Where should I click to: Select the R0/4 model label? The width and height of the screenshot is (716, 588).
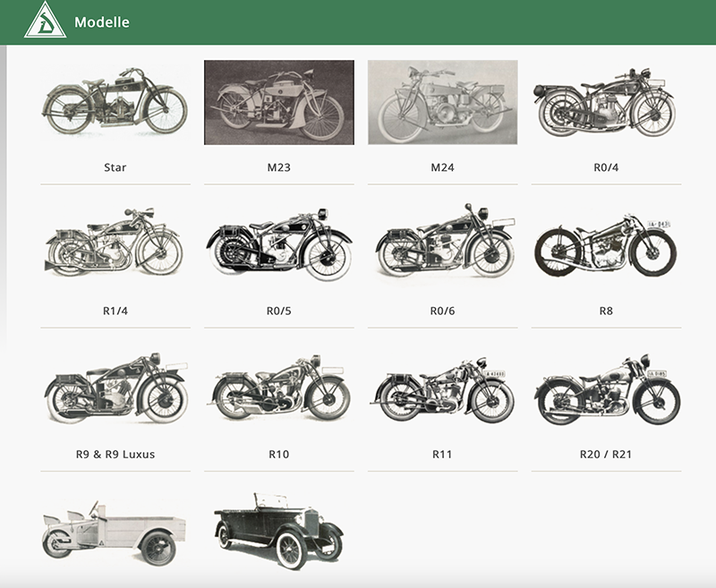(x=606, y=167)
